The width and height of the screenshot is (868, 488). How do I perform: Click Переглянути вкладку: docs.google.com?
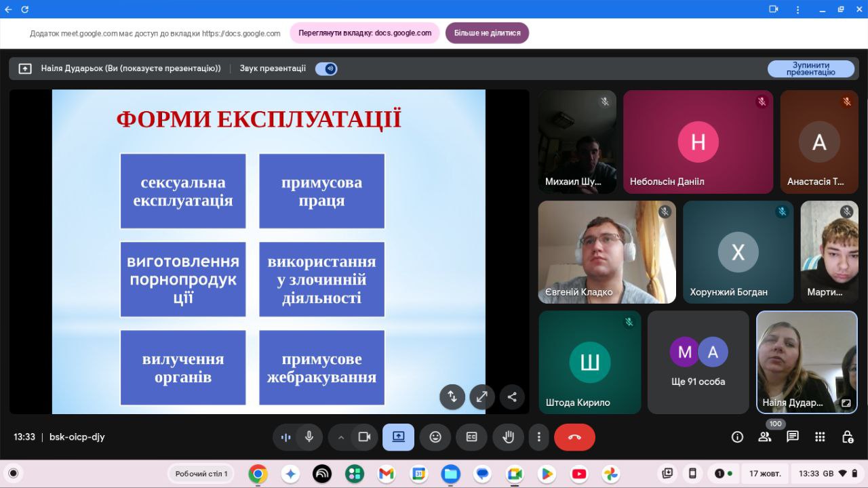(365, 33)
